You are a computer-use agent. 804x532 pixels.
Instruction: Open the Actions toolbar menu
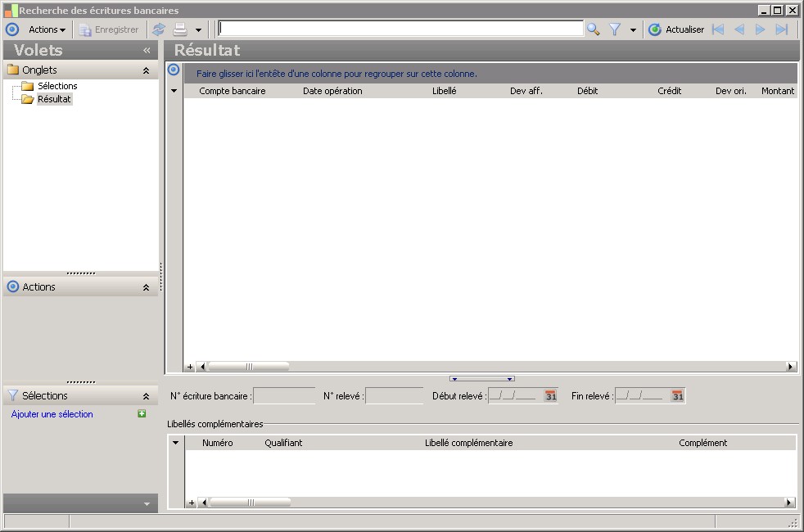point(47,29)
